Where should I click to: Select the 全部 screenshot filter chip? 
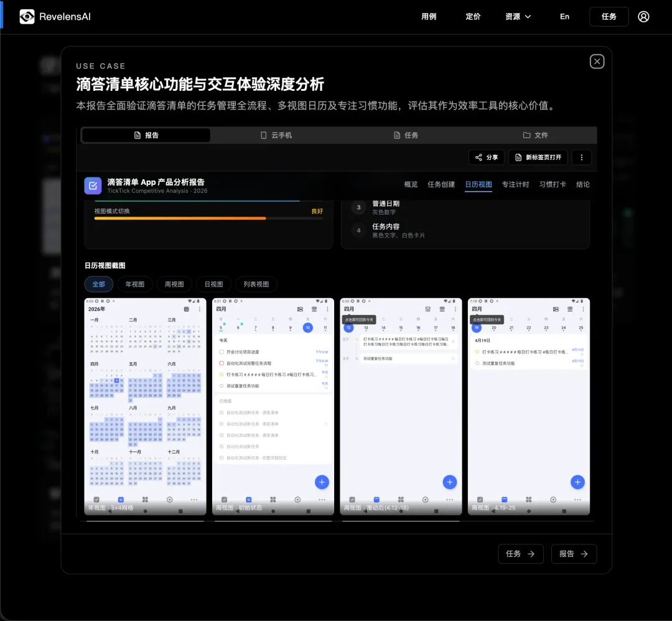tap(98, 284)
